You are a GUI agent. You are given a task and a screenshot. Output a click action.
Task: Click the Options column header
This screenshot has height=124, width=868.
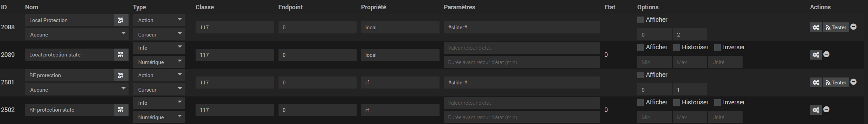click(x=648, y=7)
